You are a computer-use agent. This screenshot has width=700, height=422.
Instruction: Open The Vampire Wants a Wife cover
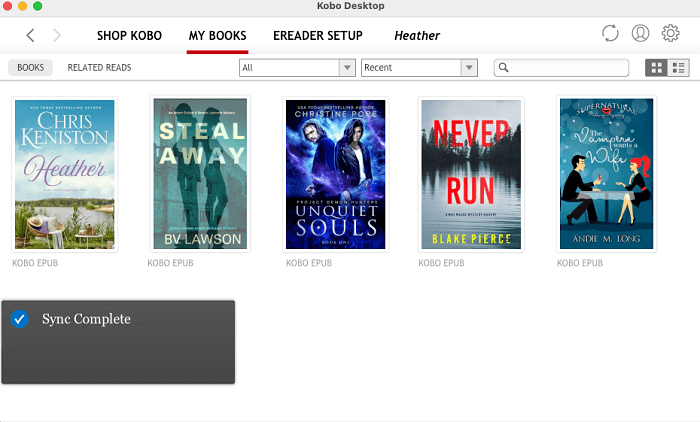(x=606, y=174)
